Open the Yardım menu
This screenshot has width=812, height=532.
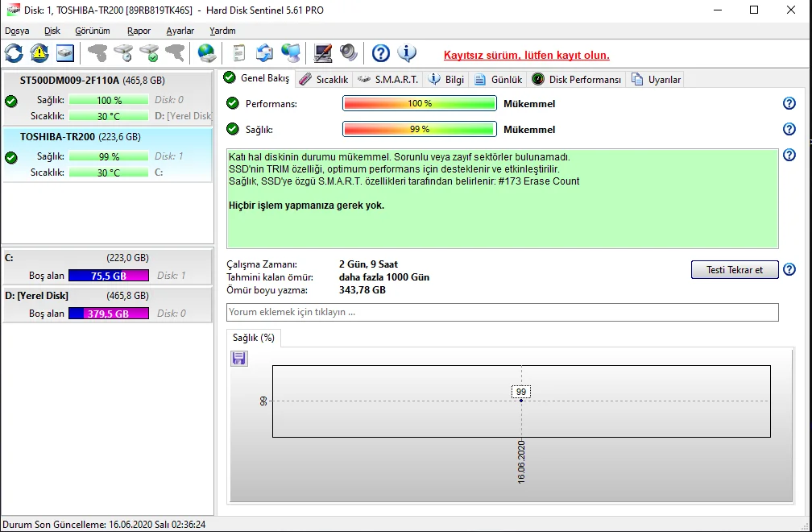tap(222, 31)
